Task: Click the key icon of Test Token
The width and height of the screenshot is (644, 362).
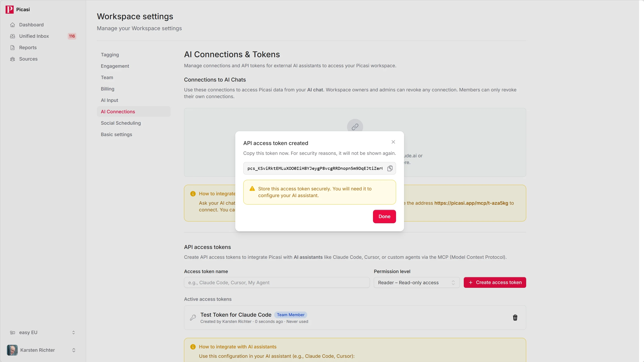Action: pyautogui.click(x=193, y=318)
